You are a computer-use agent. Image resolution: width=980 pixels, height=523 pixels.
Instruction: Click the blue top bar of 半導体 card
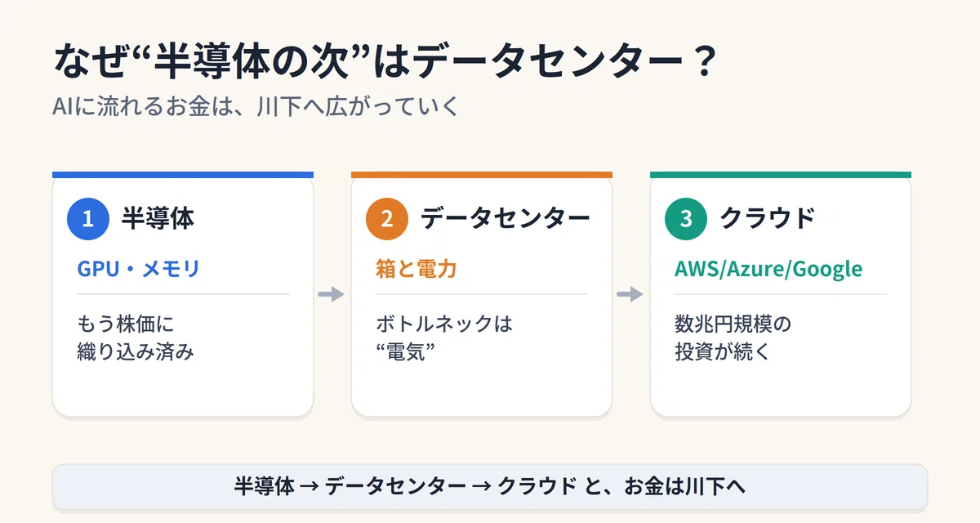(183, 174)
